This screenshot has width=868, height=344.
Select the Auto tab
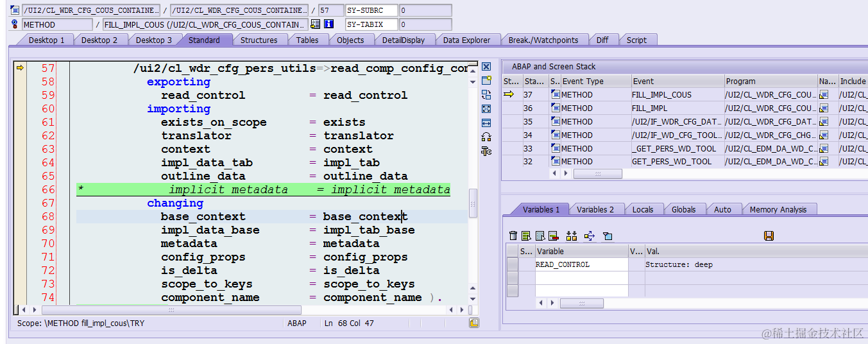tap(722, 209)
